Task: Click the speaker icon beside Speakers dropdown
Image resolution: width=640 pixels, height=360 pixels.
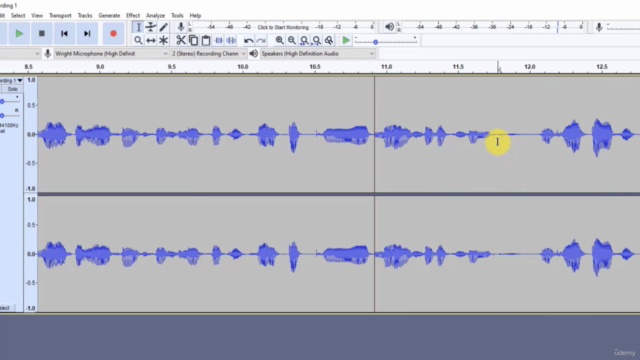Action: (253, 53)
